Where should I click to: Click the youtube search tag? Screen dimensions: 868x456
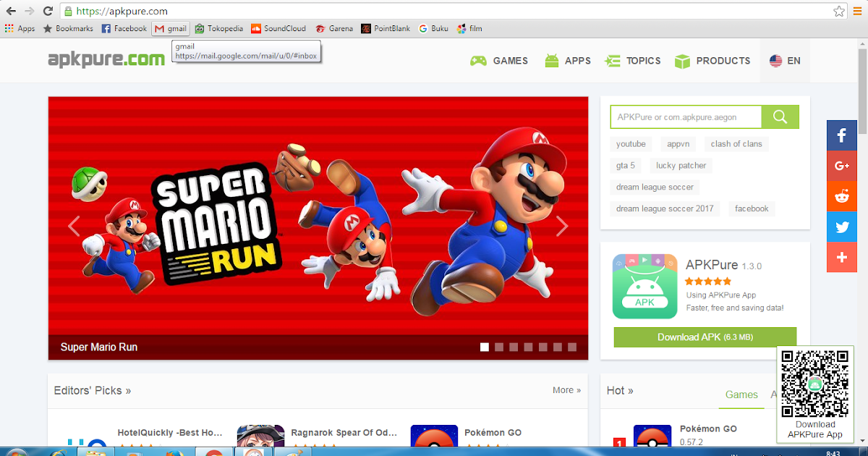point(631,144)
